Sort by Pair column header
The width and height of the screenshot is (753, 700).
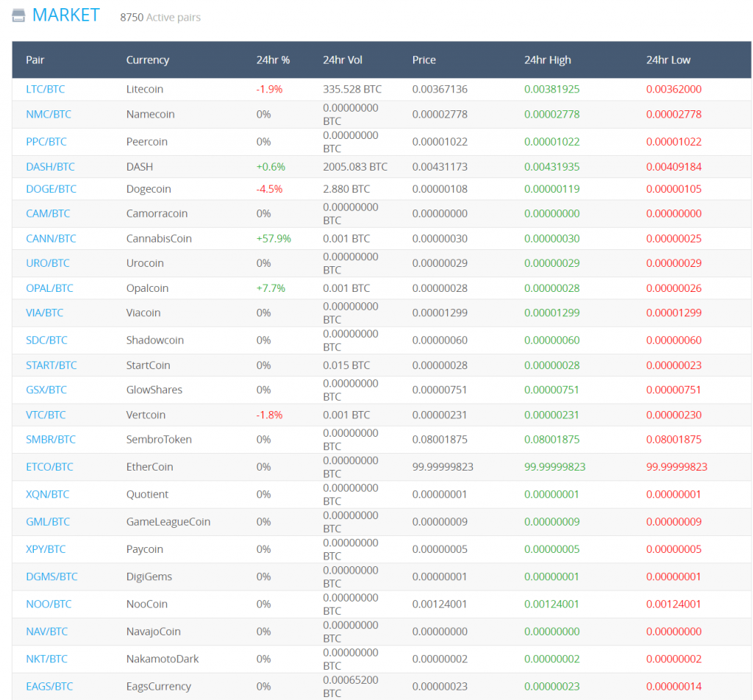pyautogui.click(x=35, y=60)
